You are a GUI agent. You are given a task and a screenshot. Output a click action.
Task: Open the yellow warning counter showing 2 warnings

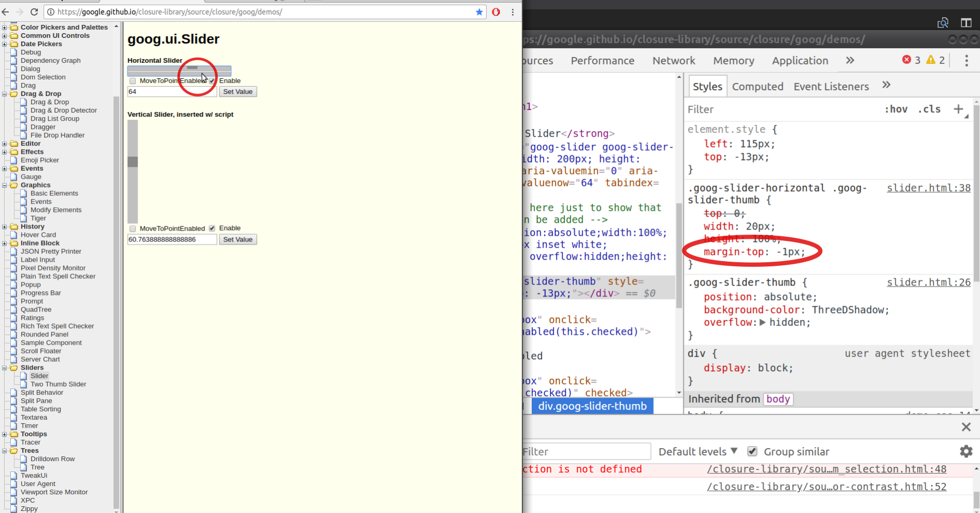point(935,60)
